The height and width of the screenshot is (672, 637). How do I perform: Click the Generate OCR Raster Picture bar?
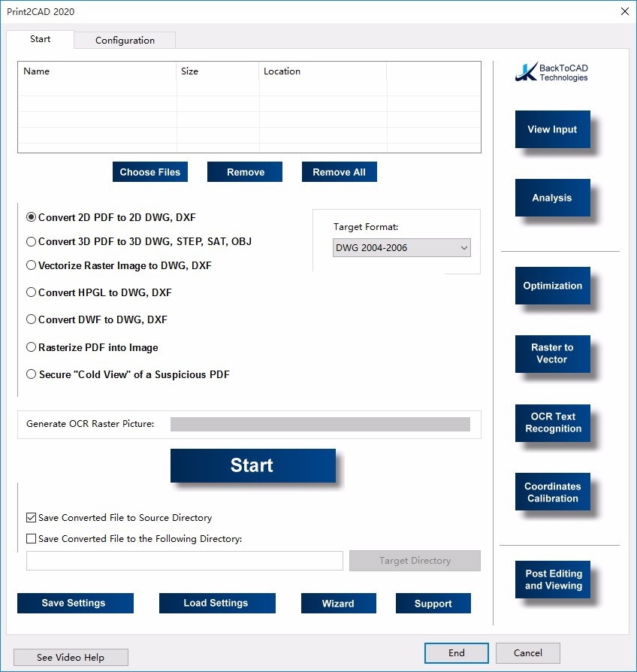click(320, 424)
